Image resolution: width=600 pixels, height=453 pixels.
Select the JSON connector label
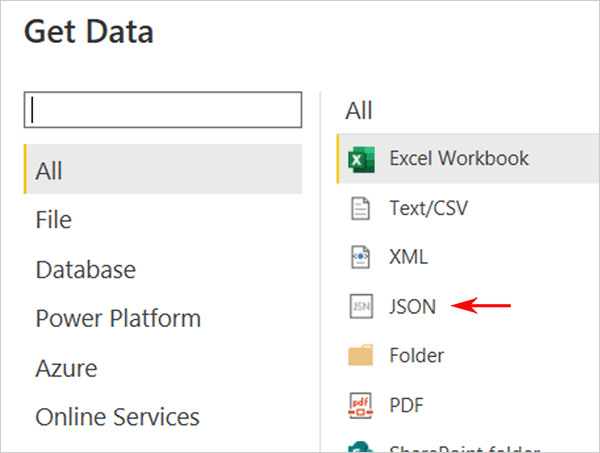[413, 306]
